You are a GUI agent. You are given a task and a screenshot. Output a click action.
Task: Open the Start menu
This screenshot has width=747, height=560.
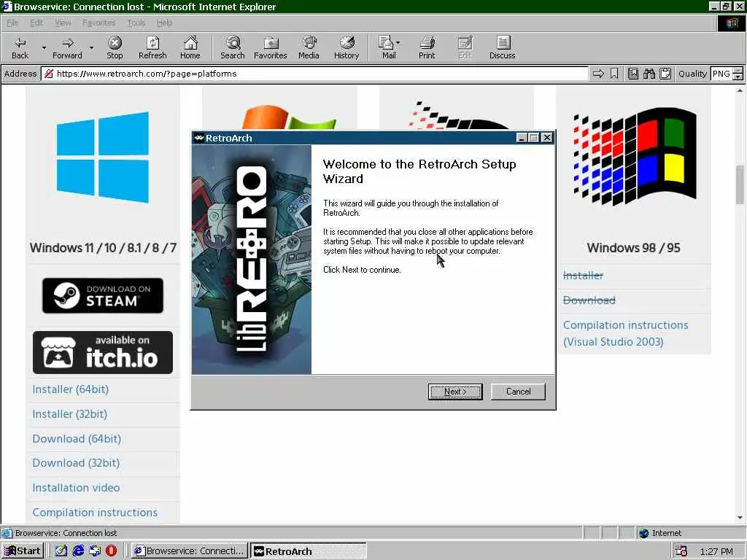tap(23, 551)
